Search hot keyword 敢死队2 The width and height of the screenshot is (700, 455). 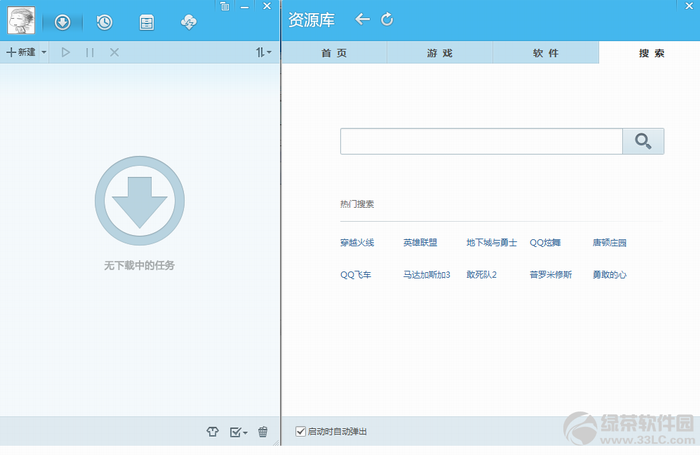point(481,275)
